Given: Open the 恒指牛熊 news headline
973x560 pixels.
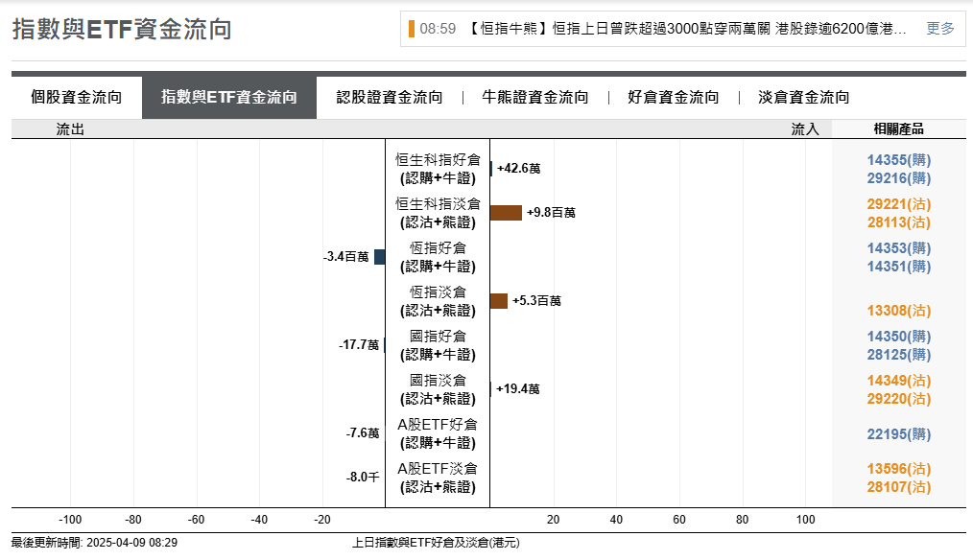Looking at the screenshot, I should click(x=687, y=29).
